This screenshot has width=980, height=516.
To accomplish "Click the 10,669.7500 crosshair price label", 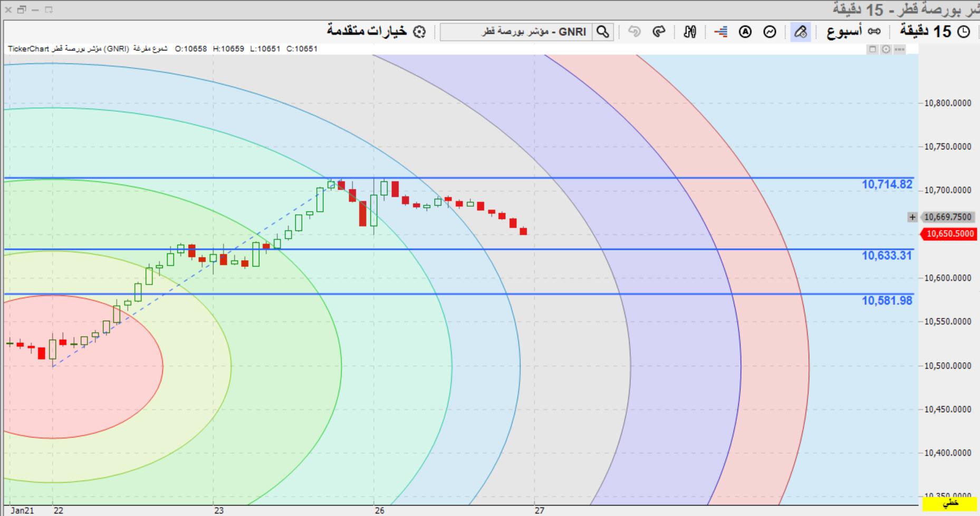I will [947, 217].
